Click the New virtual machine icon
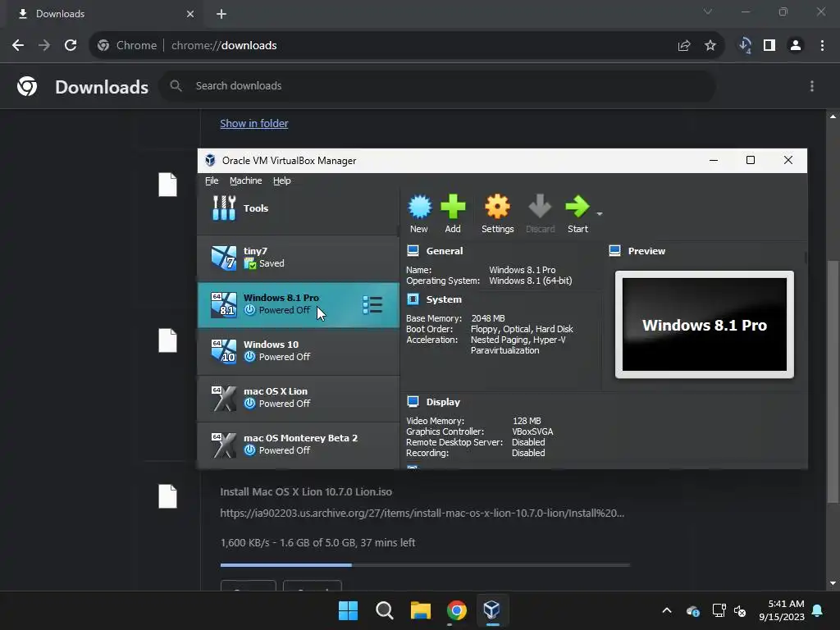 tap(419, 208)
